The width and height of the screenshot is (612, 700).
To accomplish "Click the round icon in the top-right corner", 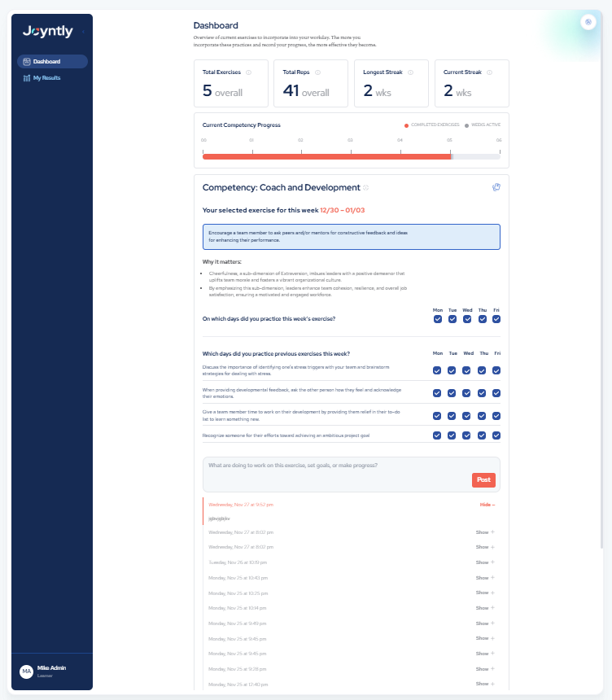I will pos(588,22).
